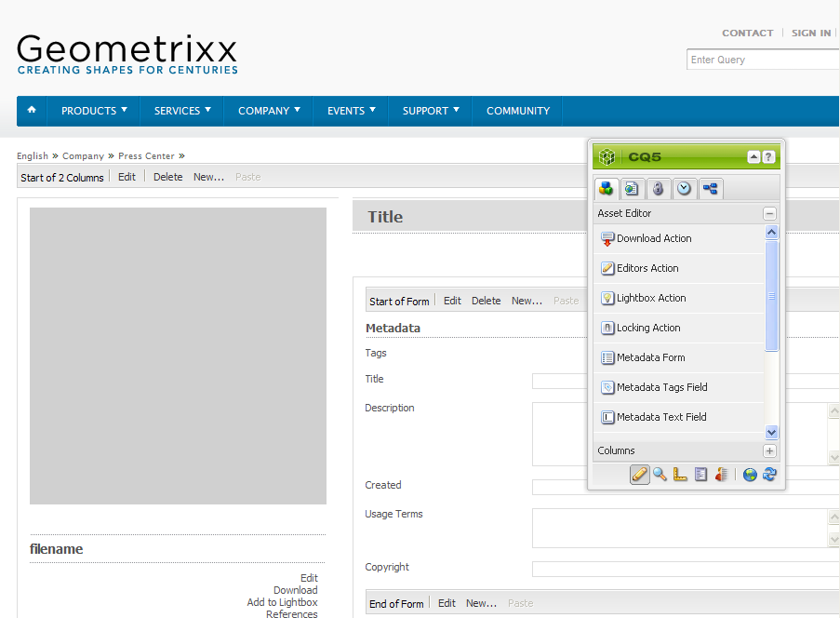Follow the Press Center breadcrumb link
The width and height of the screenshot is (840, 618).
(x=146, y=156)
